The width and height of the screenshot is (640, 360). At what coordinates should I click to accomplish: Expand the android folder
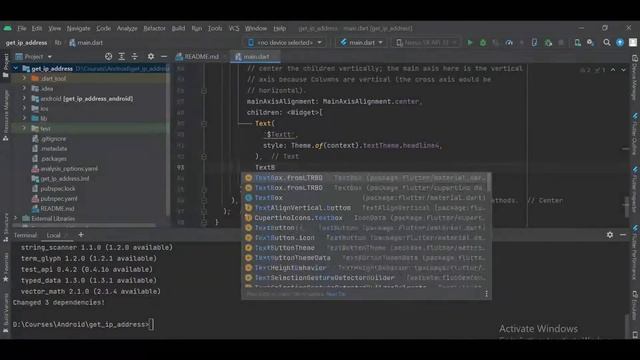click(24, 98)
